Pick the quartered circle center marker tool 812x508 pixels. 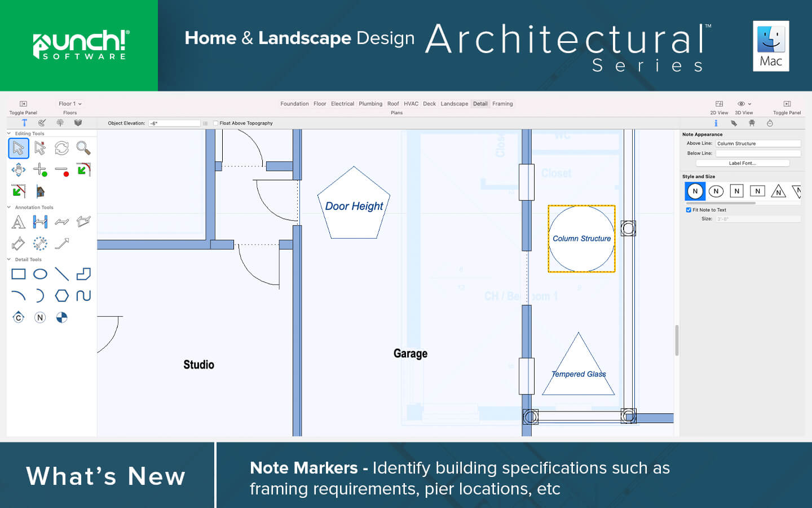62,317
